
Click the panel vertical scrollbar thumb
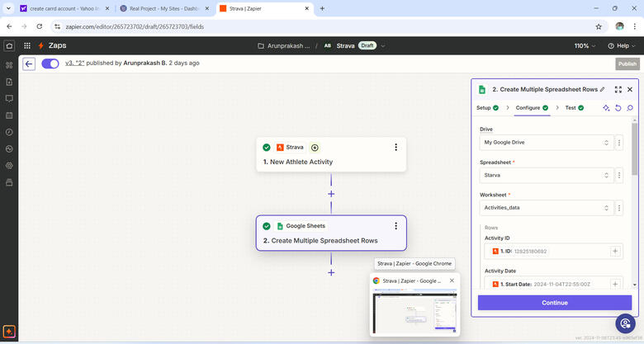pos(635,148)
